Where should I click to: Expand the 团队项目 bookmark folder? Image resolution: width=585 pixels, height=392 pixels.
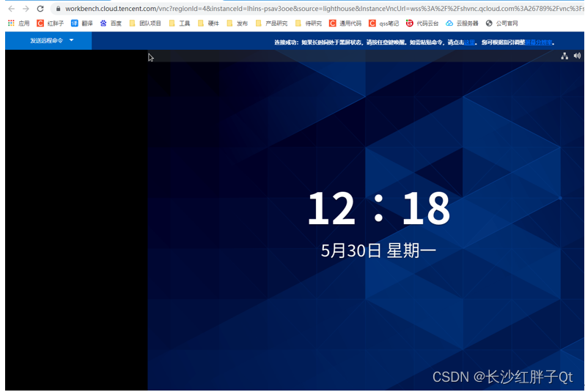point(145,23)
